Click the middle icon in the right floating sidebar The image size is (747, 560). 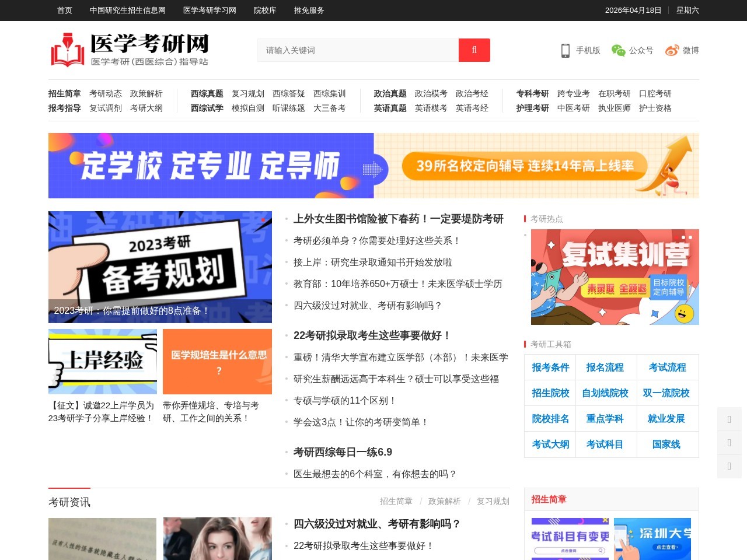click(729, 443)
